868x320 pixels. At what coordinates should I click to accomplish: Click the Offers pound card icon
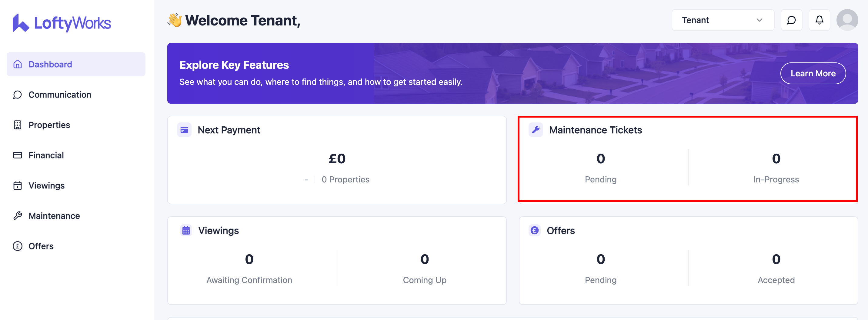click(534, 231)
